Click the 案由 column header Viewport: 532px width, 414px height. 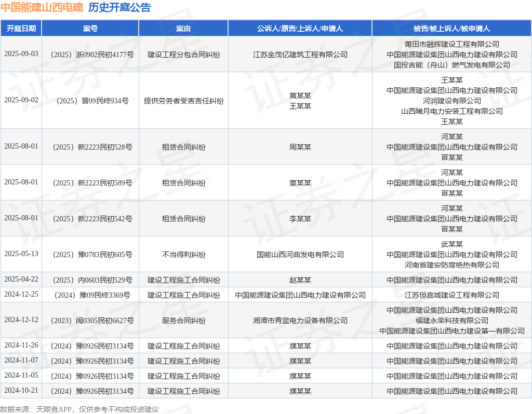click(183, 29)
